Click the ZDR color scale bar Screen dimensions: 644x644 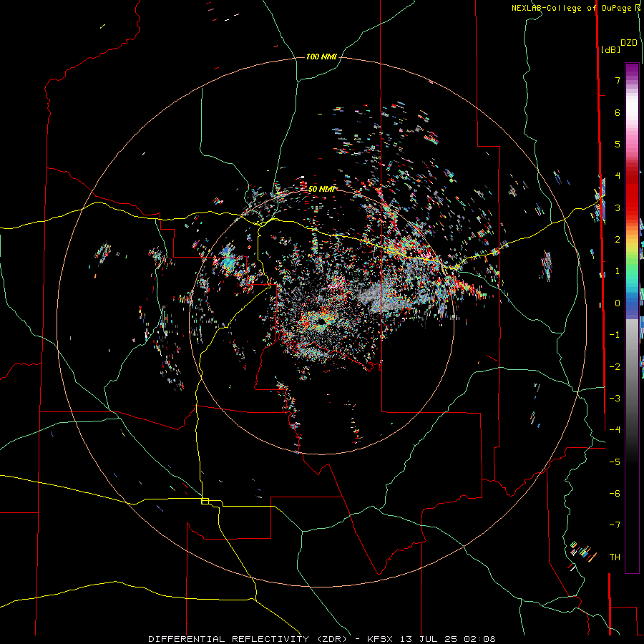click(x=632, y=318)
